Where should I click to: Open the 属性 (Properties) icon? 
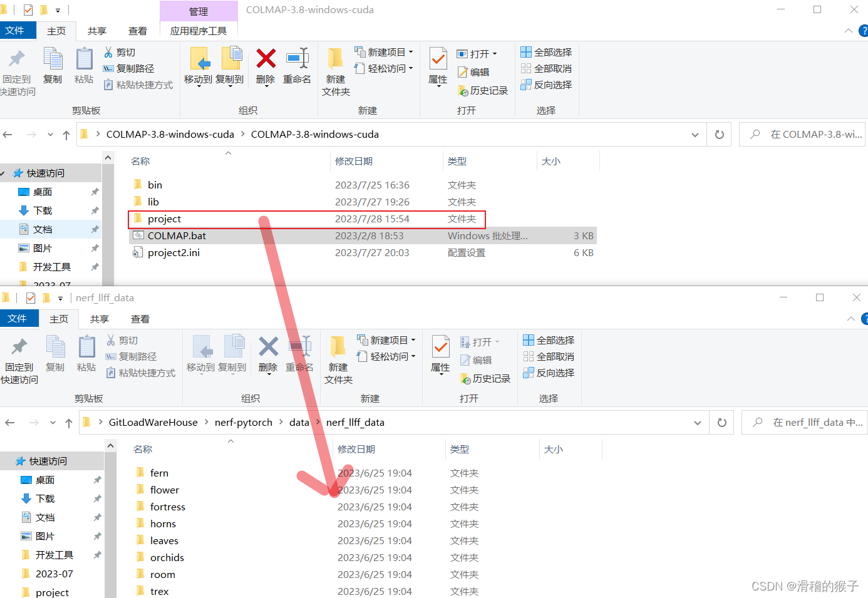click(437, 67)
